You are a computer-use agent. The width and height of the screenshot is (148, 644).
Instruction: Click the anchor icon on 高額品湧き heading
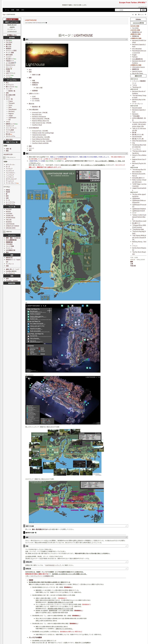click(x=126, y=562)
